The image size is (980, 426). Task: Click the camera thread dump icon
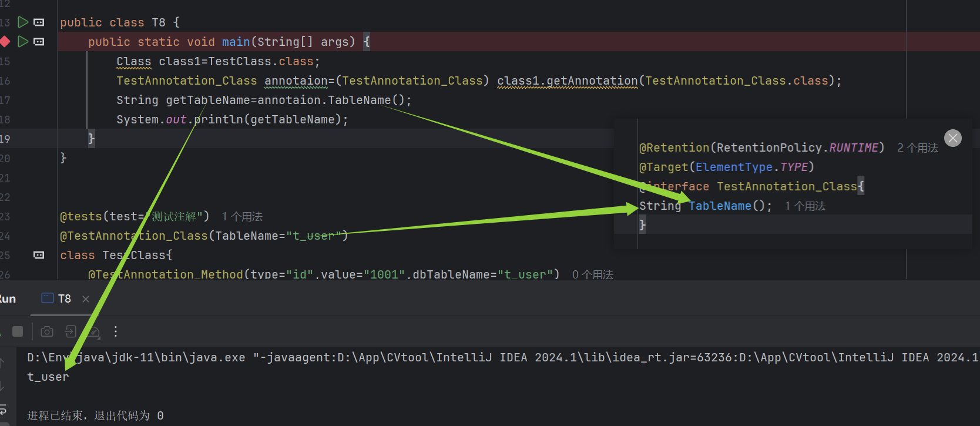point(47,331)
